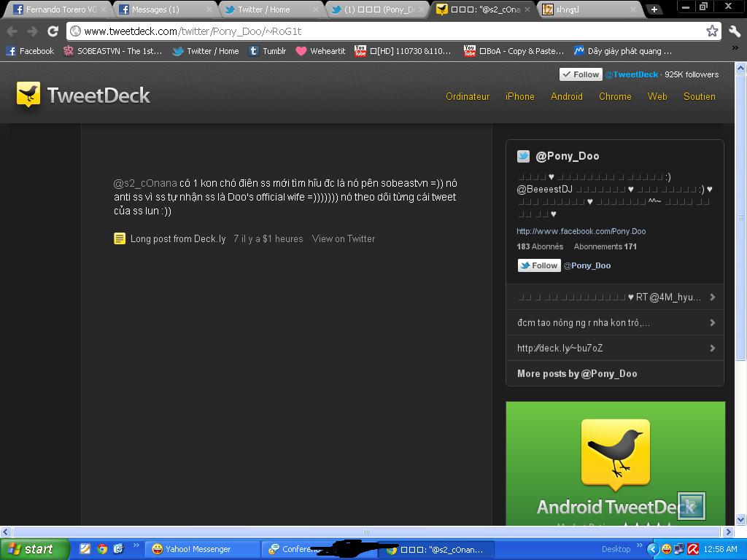Open the Chrome wrench settings menu
Image resolution: width=747 pixels, height=560 pixels.
tap(735, 31)
